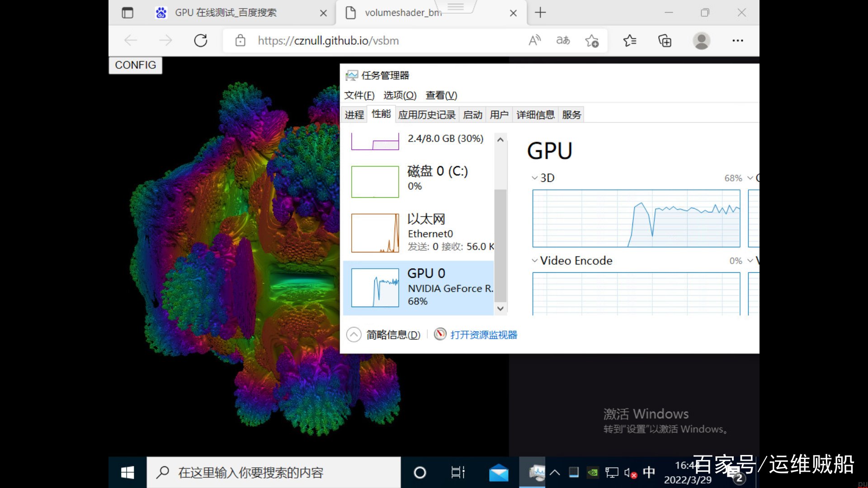Image resolution: width=868 pixels, height=488 pixels.
Task: Click the Task View taskbar icon
Action: [458, 473]
